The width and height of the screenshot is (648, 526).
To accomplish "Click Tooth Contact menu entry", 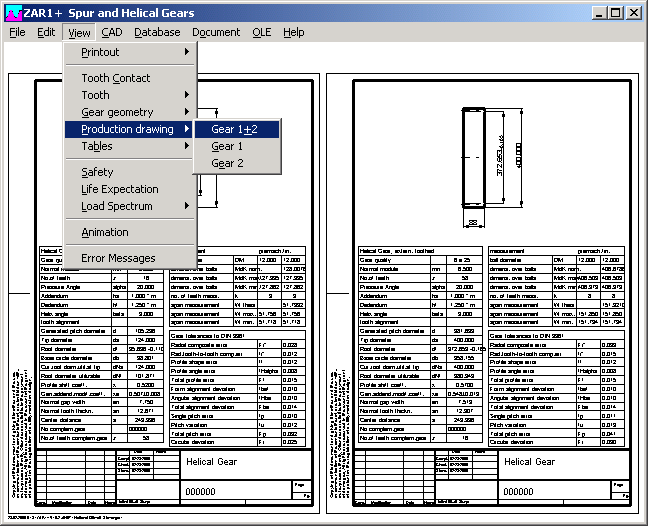I will [116, 78].
